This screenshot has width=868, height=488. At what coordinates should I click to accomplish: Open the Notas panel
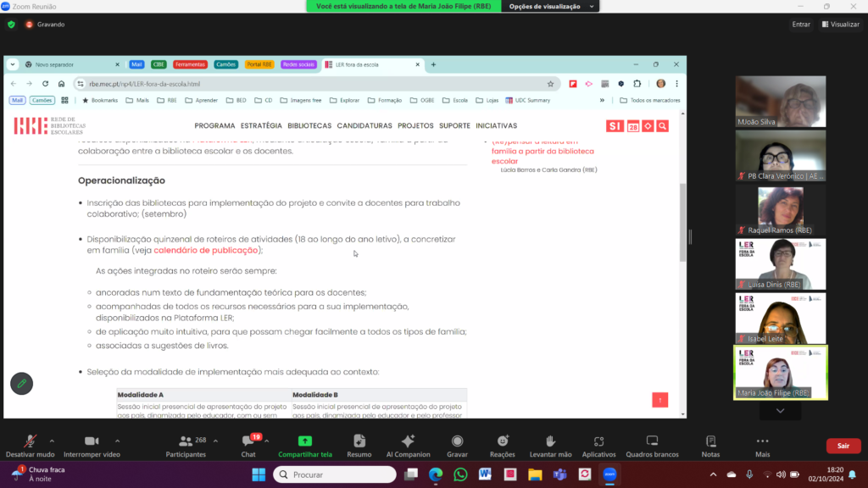710,444
